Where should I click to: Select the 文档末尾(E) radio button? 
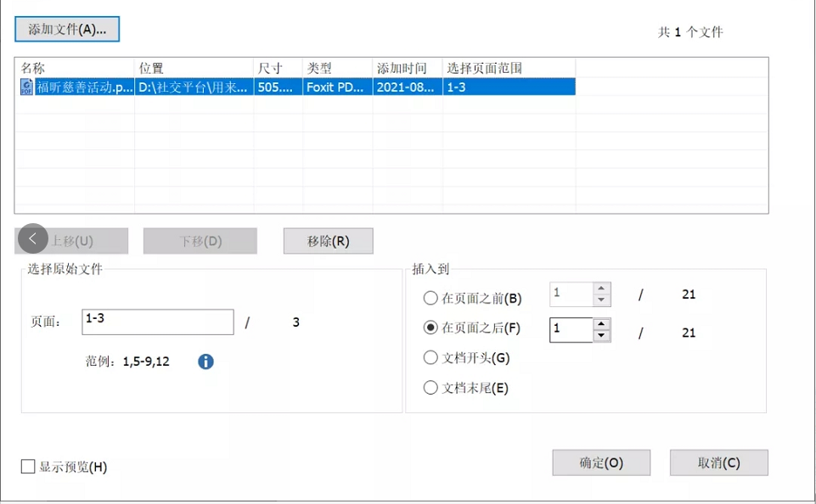pyautogui.click(x=430, y=387)
